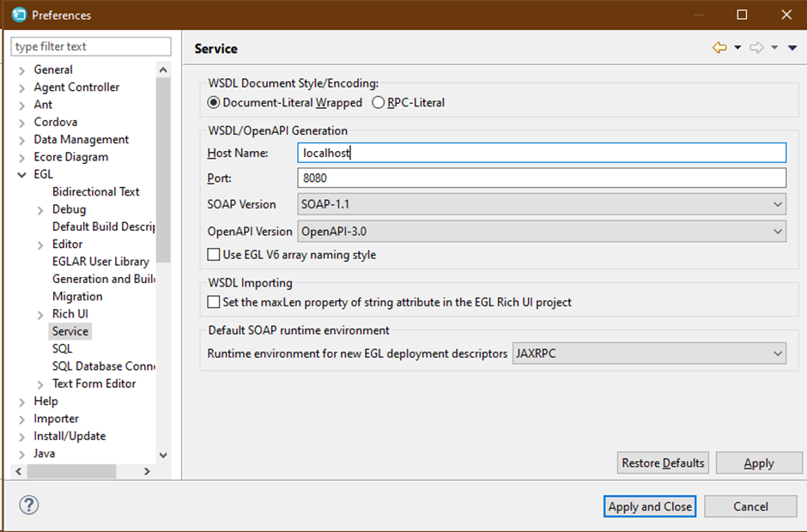Expand the Java tree node
This screenshot has height=532, width=807.
pyautogui.click(x=21, y=454)
